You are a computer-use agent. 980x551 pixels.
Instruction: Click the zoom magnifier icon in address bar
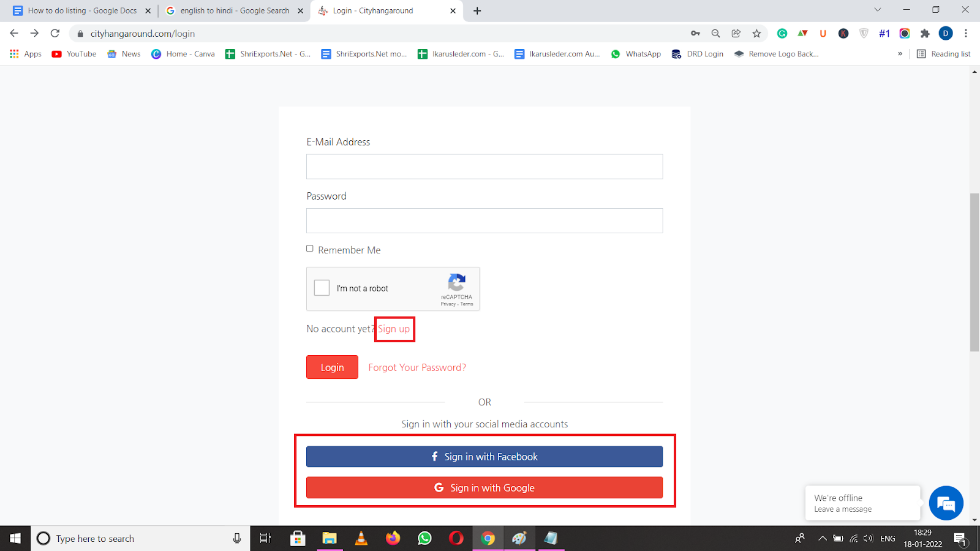coord(715,34)
